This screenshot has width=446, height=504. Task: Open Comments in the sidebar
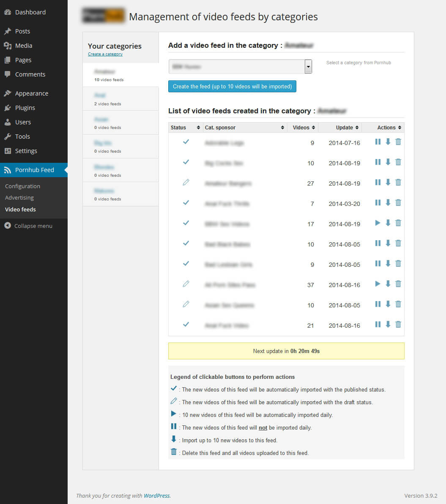point(34,74)
